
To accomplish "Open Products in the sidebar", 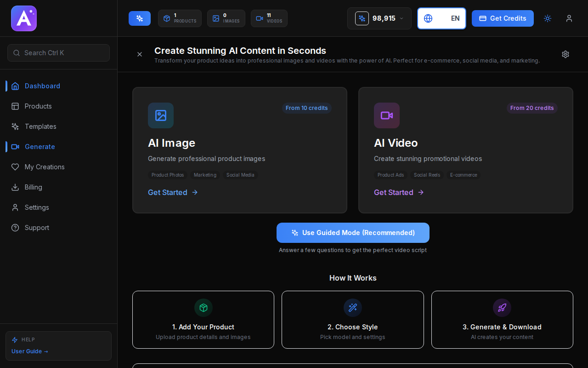I will point(38,106).
